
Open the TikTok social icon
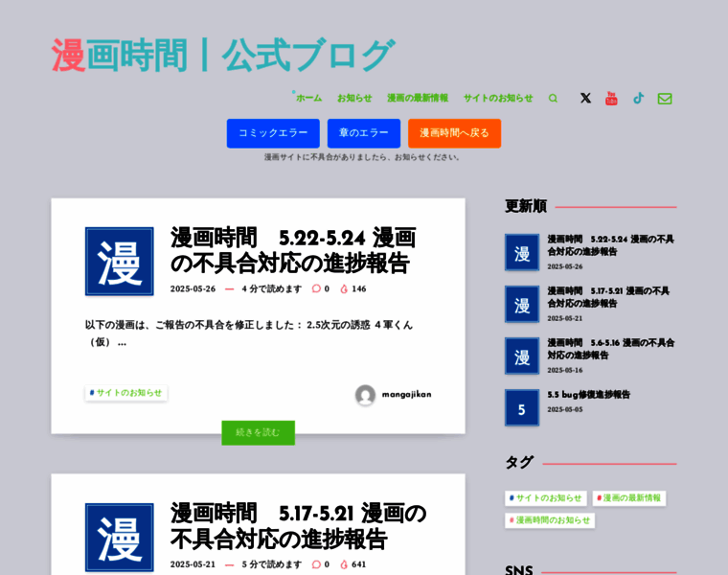click(x=638, y=98)
